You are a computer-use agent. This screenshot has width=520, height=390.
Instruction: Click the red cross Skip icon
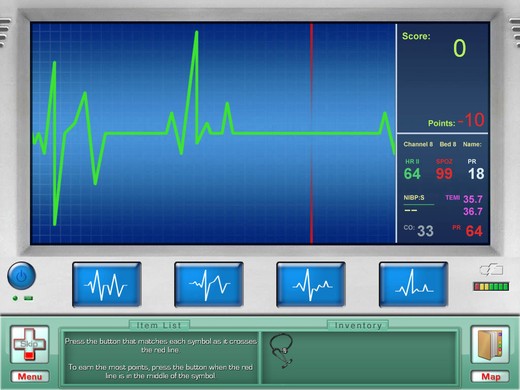coord(30,344)
